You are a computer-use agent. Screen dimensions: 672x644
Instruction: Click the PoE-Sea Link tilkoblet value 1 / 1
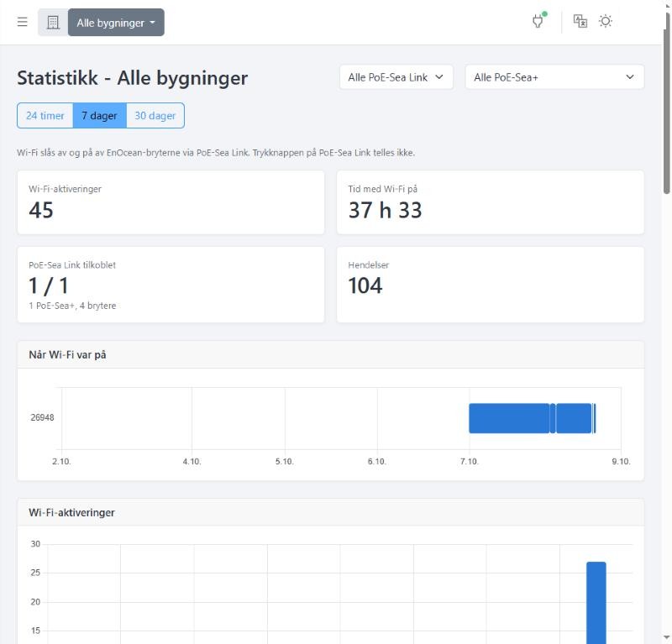(x=49, y=285)
